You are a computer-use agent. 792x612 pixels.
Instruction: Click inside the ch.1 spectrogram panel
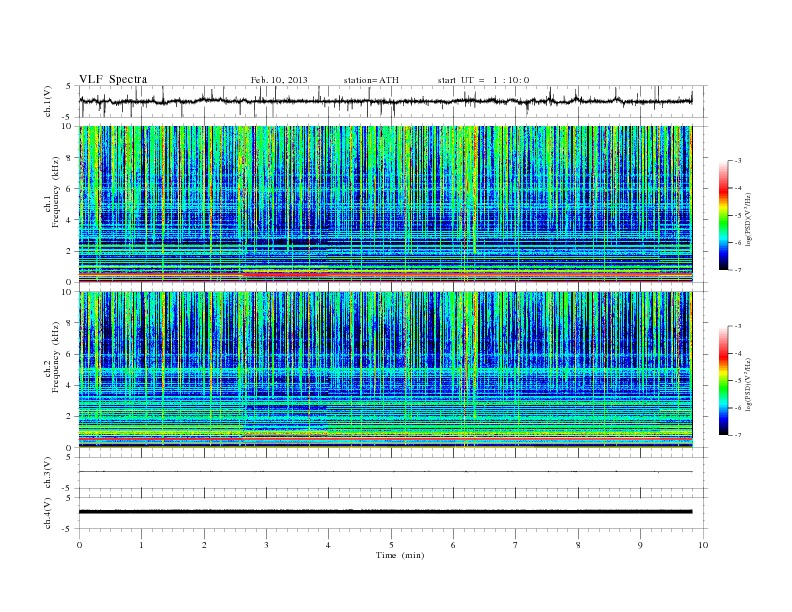point(385,204)
